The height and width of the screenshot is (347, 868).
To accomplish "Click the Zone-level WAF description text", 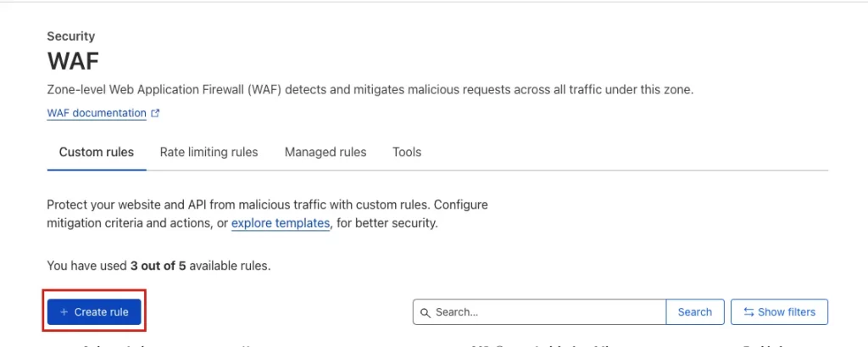I will click(370, 89).
